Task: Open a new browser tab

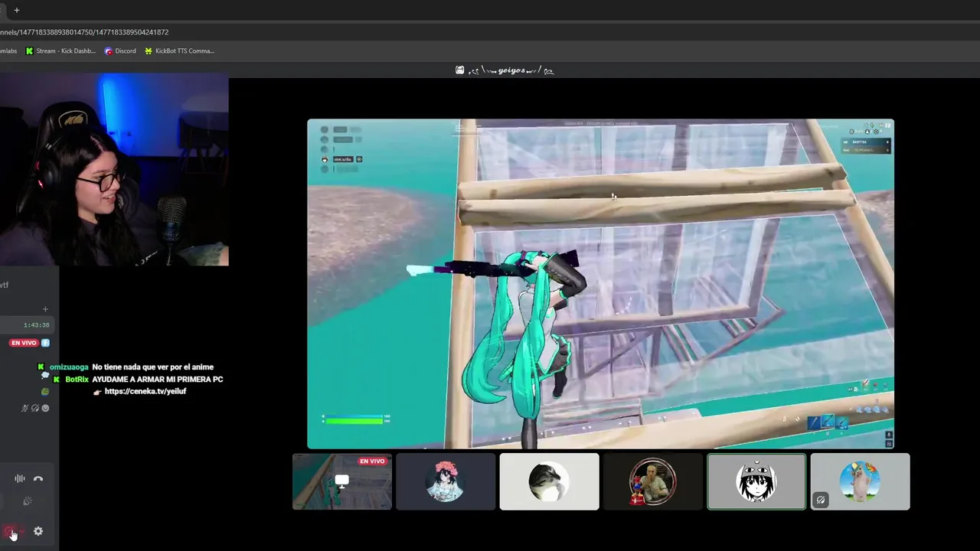Action: tap(16, 10)
